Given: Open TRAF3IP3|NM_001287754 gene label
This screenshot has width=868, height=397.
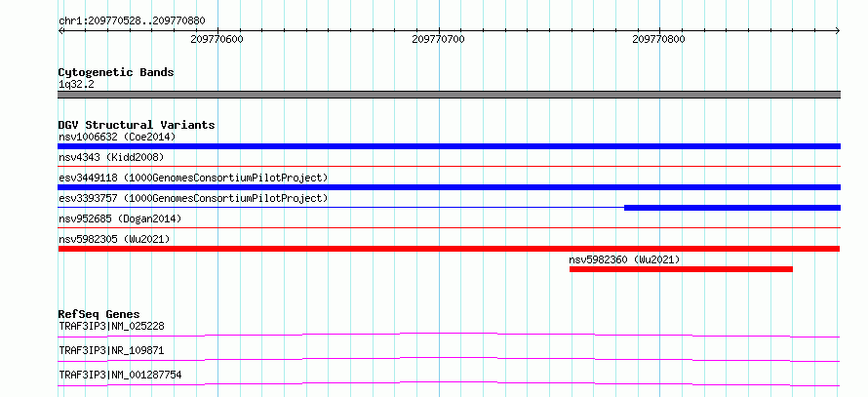Looking at the screenshot, I should coord(120,376).
